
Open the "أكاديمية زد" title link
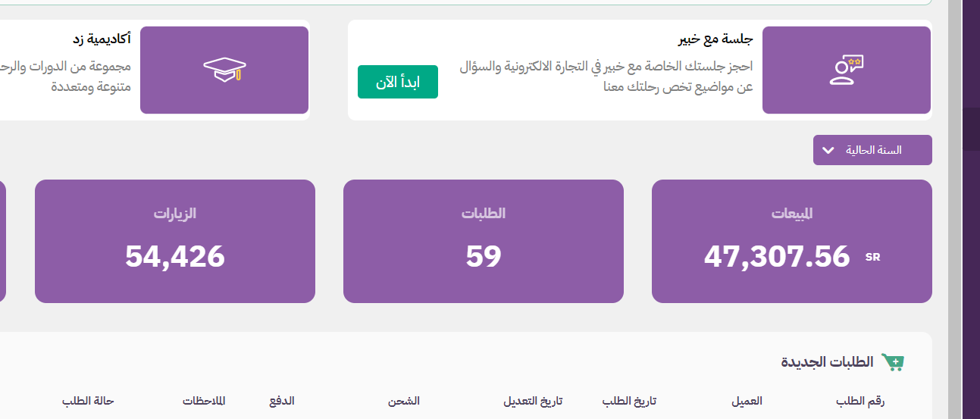tap(102, 39)
